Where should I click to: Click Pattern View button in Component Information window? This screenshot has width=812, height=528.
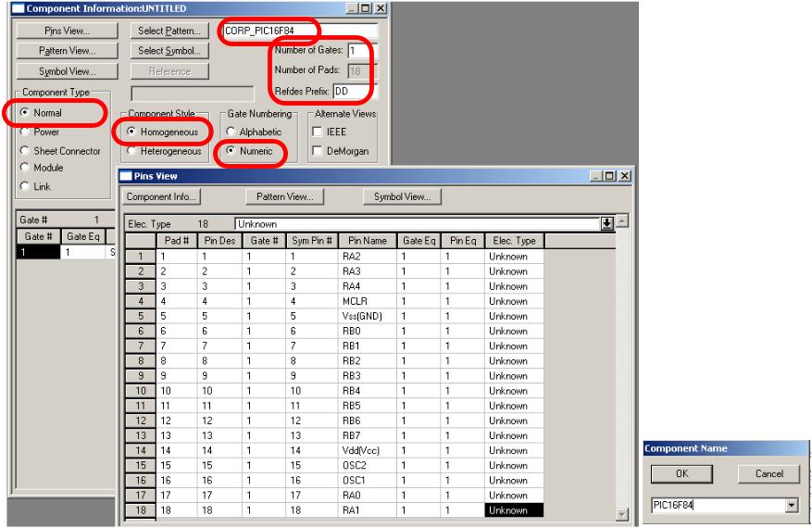coord(67,51)
